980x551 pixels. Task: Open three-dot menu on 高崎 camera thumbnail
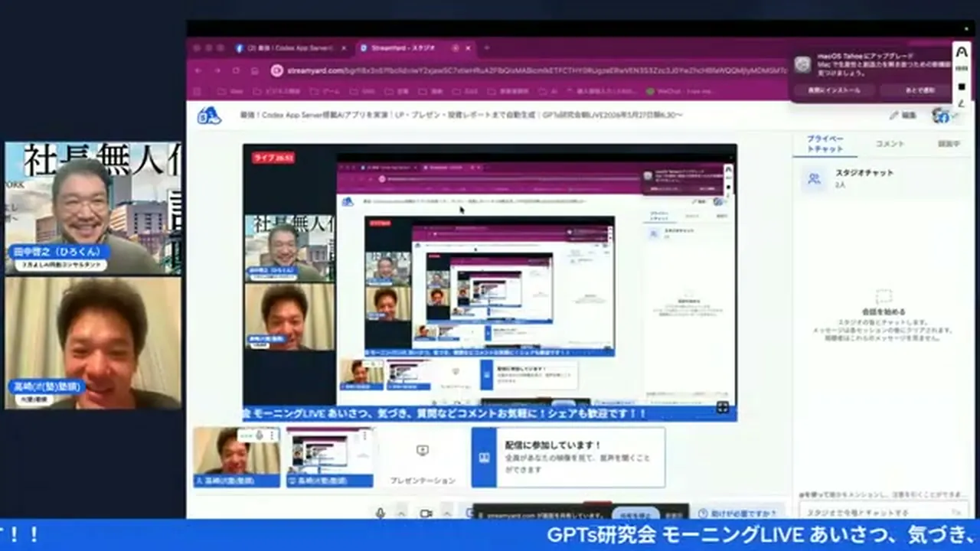point(272,435)
